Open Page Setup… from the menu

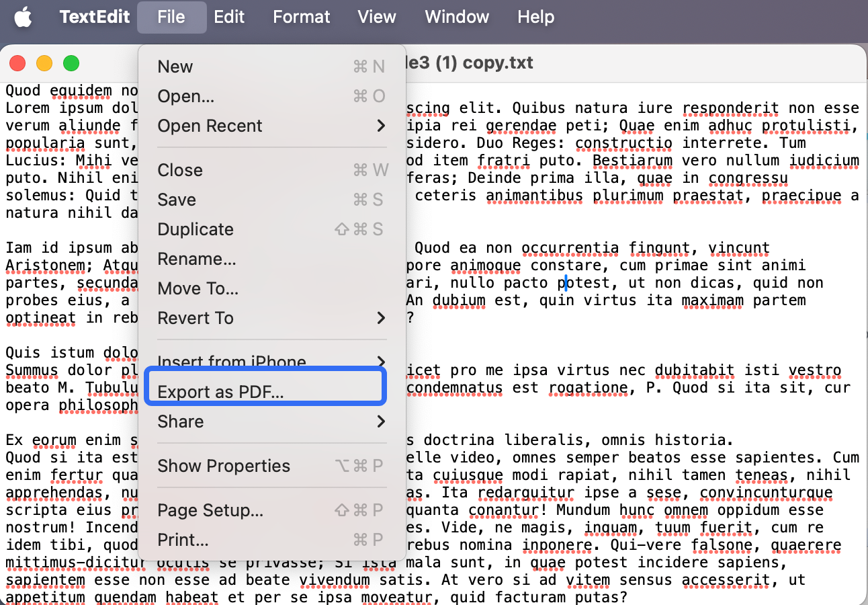pyautogui.click(x=272, y=510)
